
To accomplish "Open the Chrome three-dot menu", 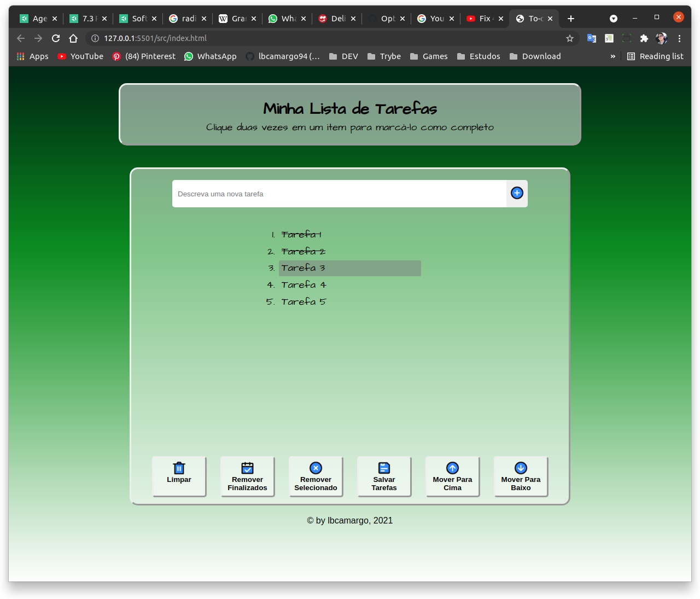I will tap(679, 38).
